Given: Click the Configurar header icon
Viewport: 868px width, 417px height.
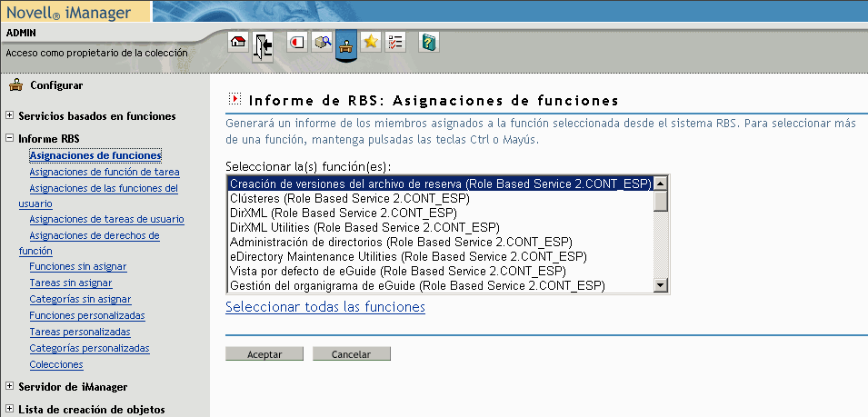Looking at the screenshot, I should tap(16, 85).
